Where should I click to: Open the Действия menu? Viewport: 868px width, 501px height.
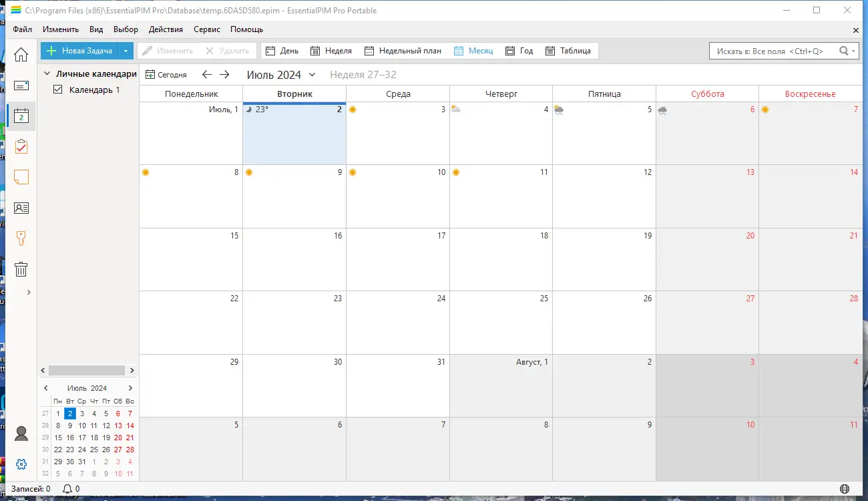click(x=166, y=29)
